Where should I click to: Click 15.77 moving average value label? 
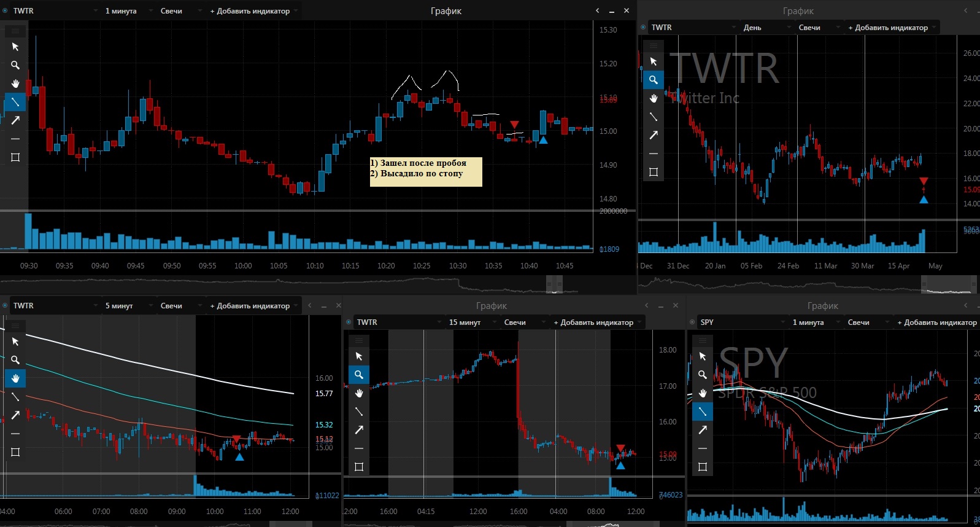tap(324, 394)
